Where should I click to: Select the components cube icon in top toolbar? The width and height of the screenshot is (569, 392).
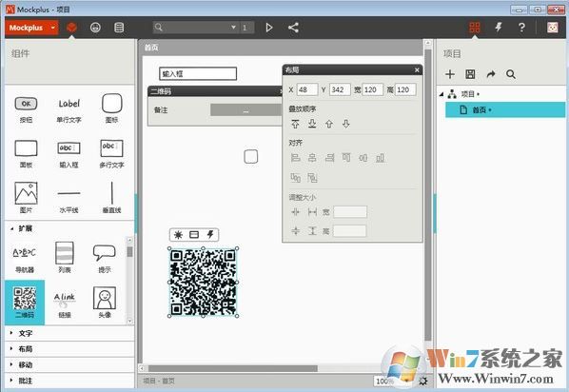72,28
